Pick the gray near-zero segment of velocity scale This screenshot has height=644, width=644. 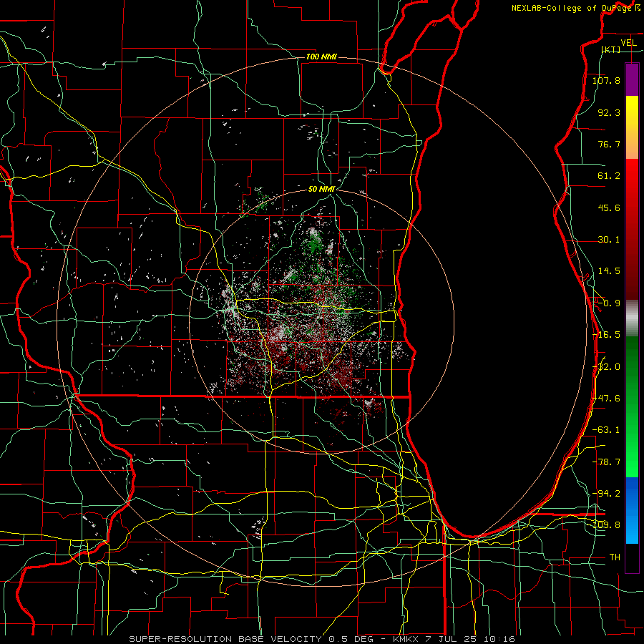click(632, 318)
